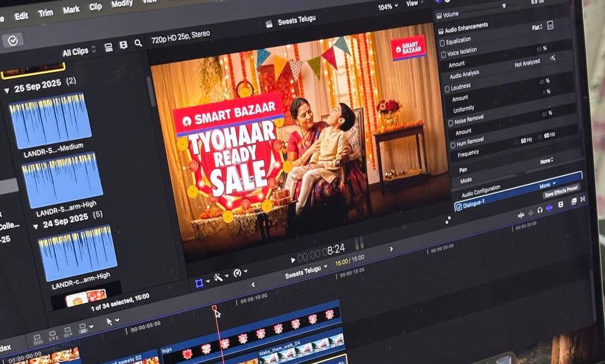Toggle solo headphones icon in timeline
This screenshot has height=364, width=605.
coord(540,210)
